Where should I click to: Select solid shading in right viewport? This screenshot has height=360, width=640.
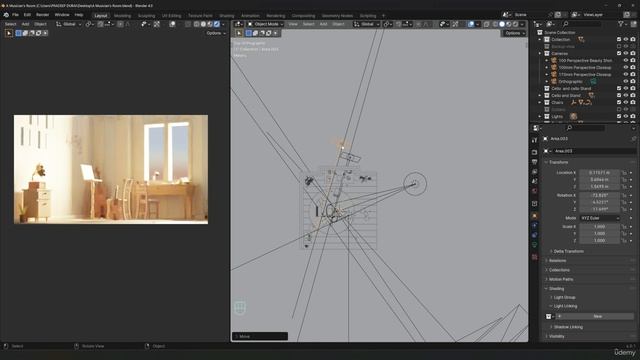click(502, 24)
